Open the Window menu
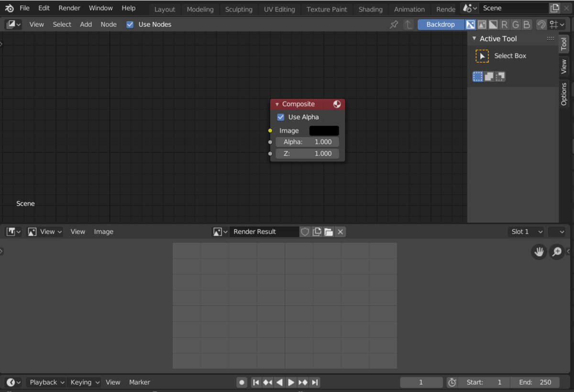574x392 pixels. (x=101, y=8)
